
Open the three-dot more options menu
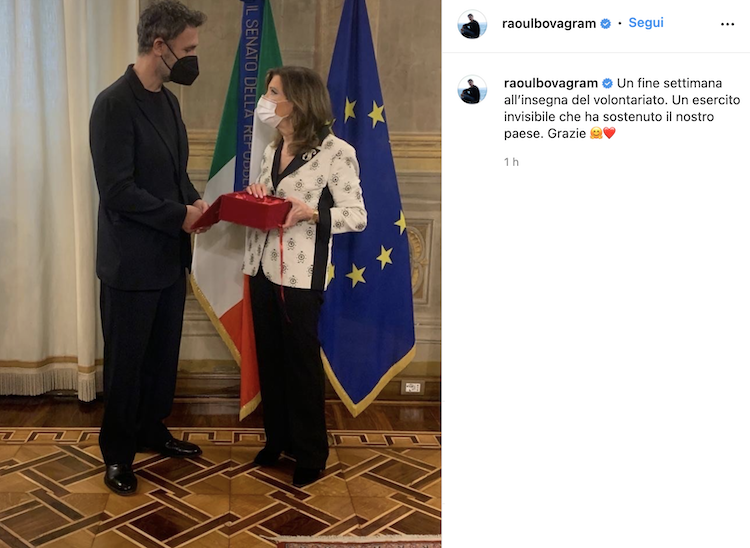coord(727,24)
